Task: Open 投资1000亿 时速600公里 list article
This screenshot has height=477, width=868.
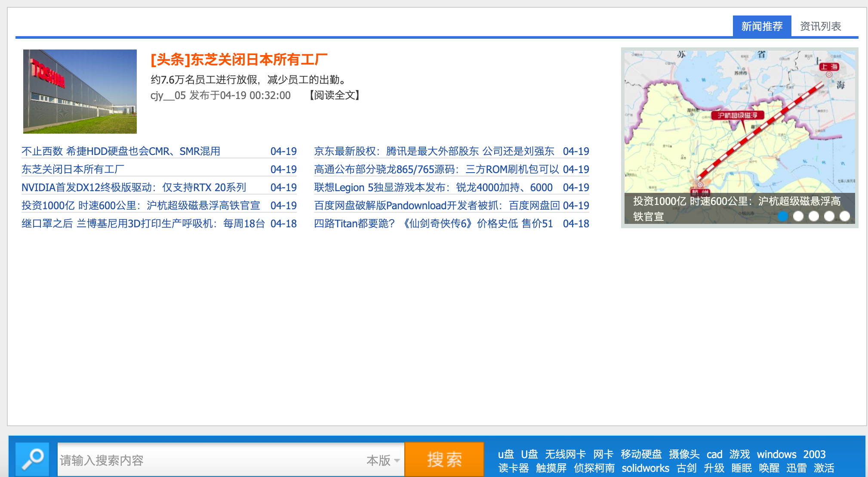Action: tap(141, 205)
